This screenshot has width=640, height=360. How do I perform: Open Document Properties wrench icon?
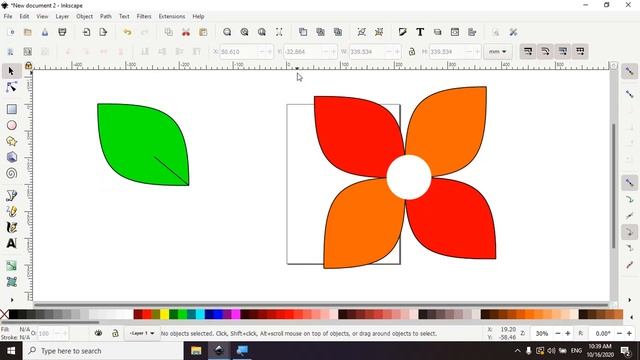click(x=513, y=32)
